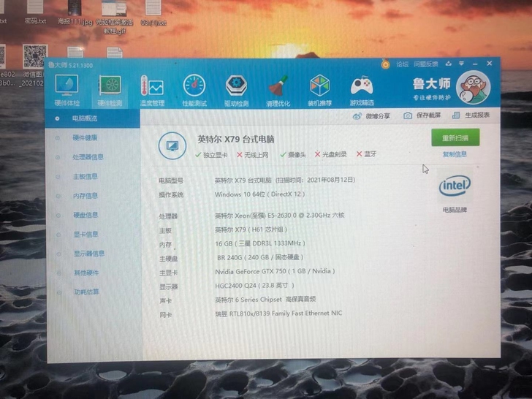Open 装机推荐 cube icon

[x=319, y=91]
